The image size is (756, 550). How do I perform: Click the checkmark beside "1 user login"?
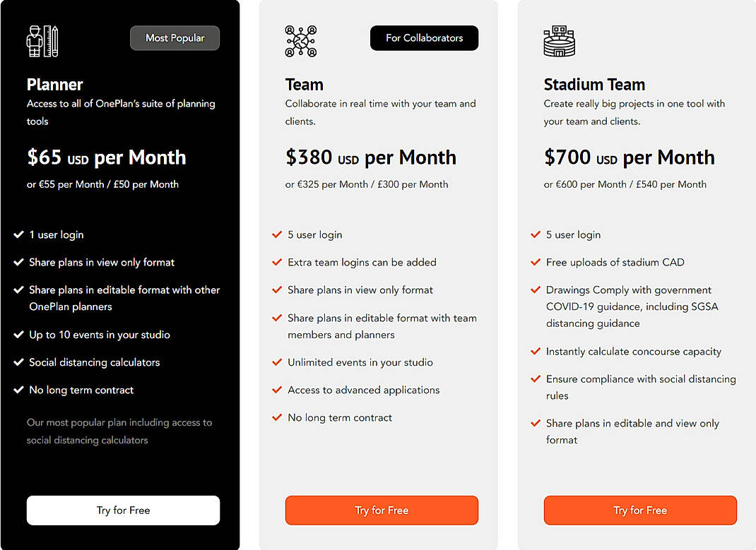pos(18,234)
